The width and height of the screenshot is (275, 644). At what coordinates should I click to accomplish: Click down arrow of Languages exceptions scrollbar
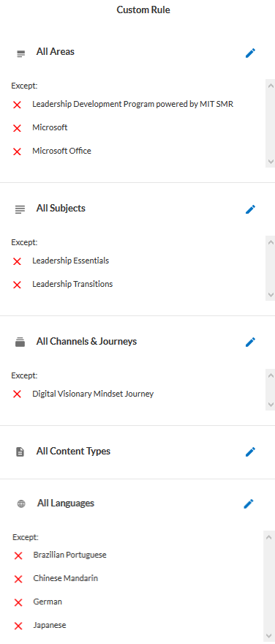coord(270,637)
